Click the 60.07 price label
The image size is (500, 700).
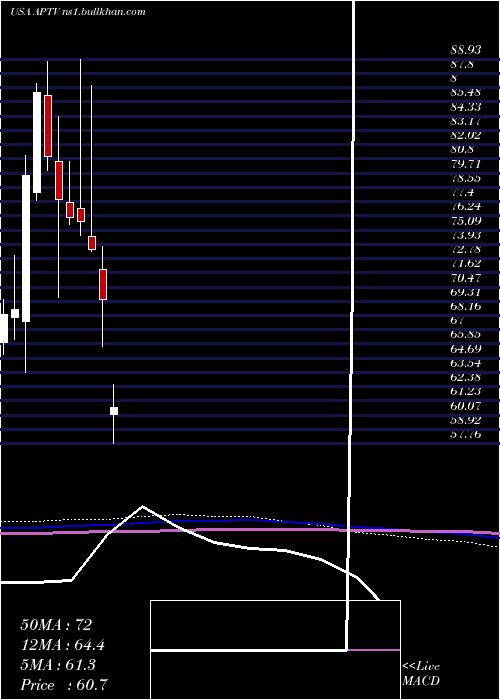(x=465, y=405)
